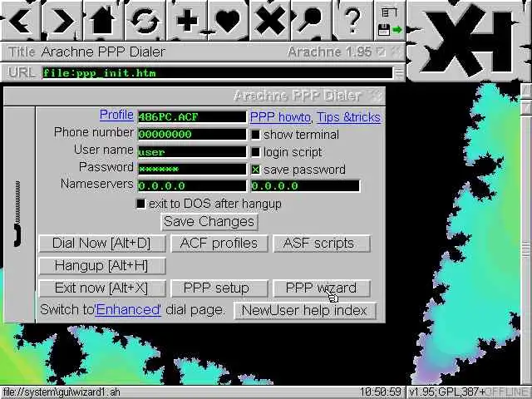This screenshot has width=532, height=399.
Task: Click the small list icon above the floppy
Action: coord(389,12)
